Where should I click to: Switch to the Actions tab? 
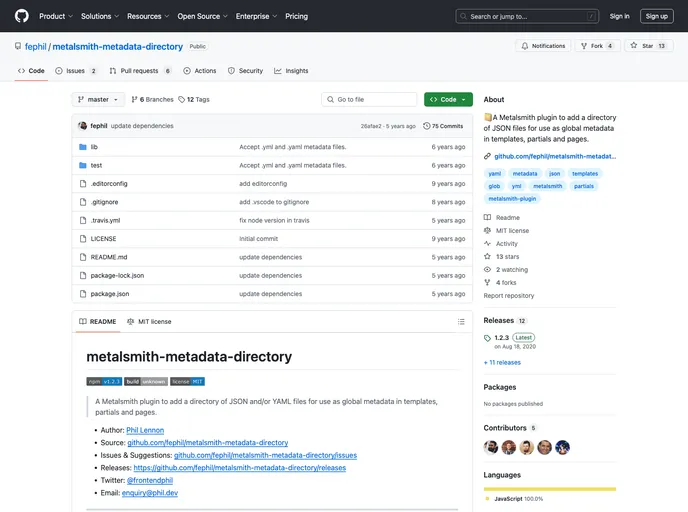coord(200,71)
